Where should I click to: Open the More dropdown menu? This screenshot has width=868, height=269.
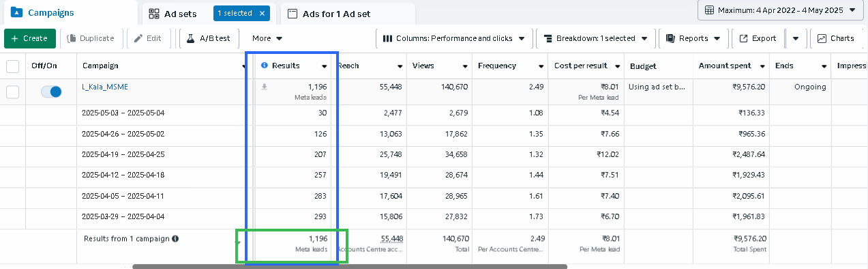point(267,38)
